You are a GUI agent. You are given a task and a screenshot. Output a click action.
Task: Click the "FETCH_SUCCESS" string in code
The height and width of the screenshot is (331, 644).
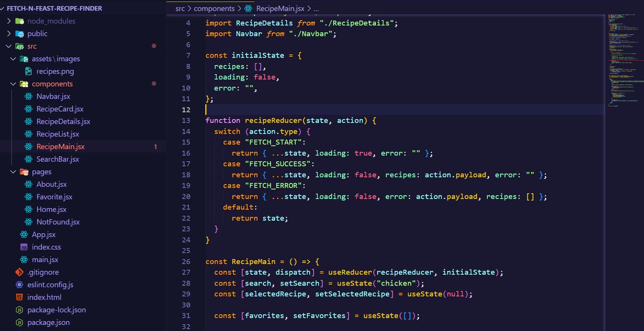[x=279, y=164]
